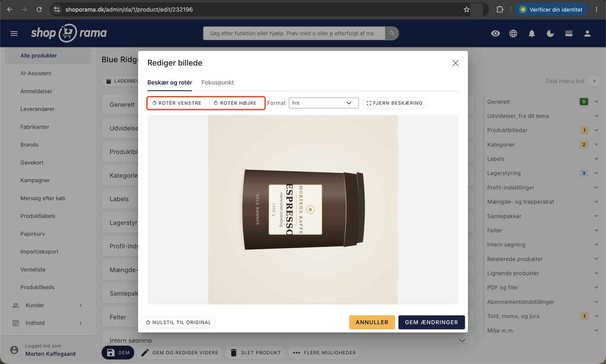This screenshot has width=606, height=364.
Task: Rotate image right with Rotér højre
Action: click(x=235, y=103)
